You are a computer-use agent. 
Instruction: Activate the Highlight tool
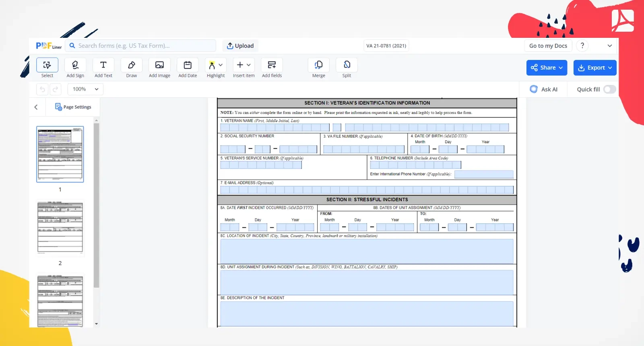[212, 65]
